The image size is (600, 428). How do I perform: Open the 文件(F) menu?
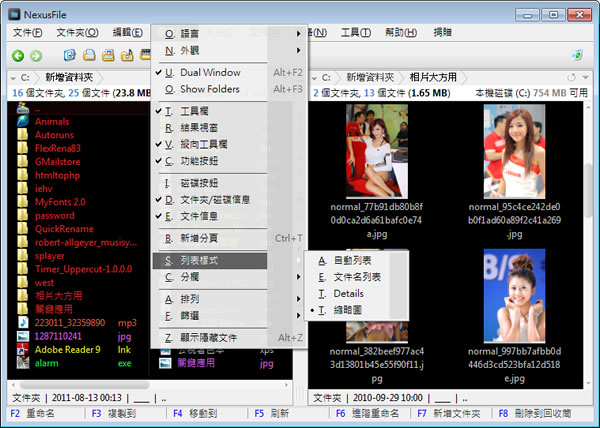(x=28, y=33)
